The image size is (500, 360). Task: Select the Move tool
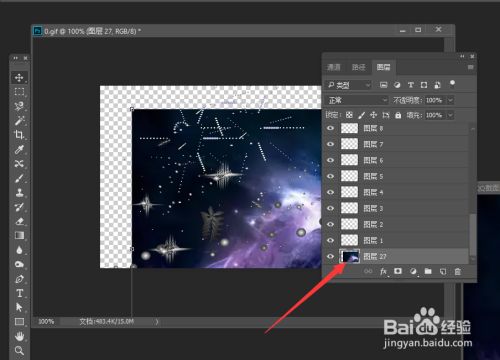click(x=19, y=78)
